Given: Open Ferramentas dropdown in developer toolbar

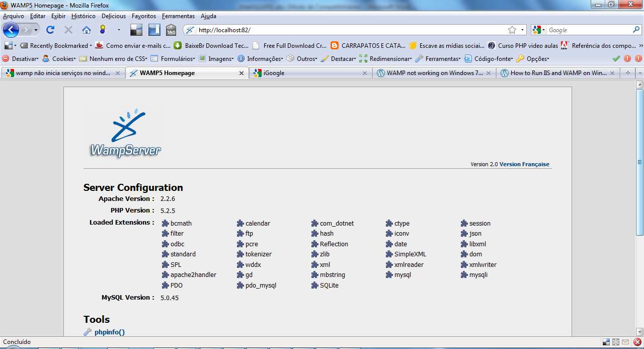Looking at the screenshot, I should 439,59.
